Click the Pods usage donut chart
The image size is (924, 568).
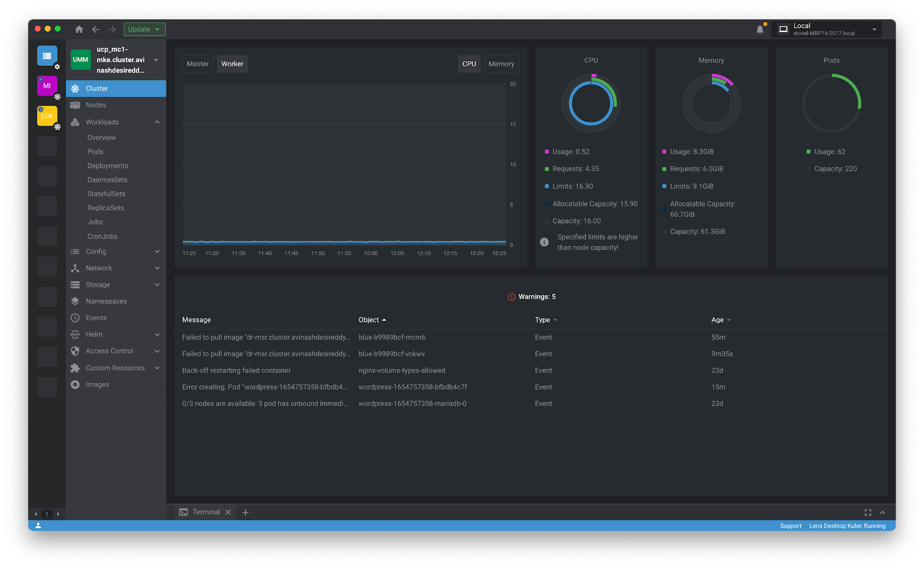pyautogui.click(x=831, y=104)
